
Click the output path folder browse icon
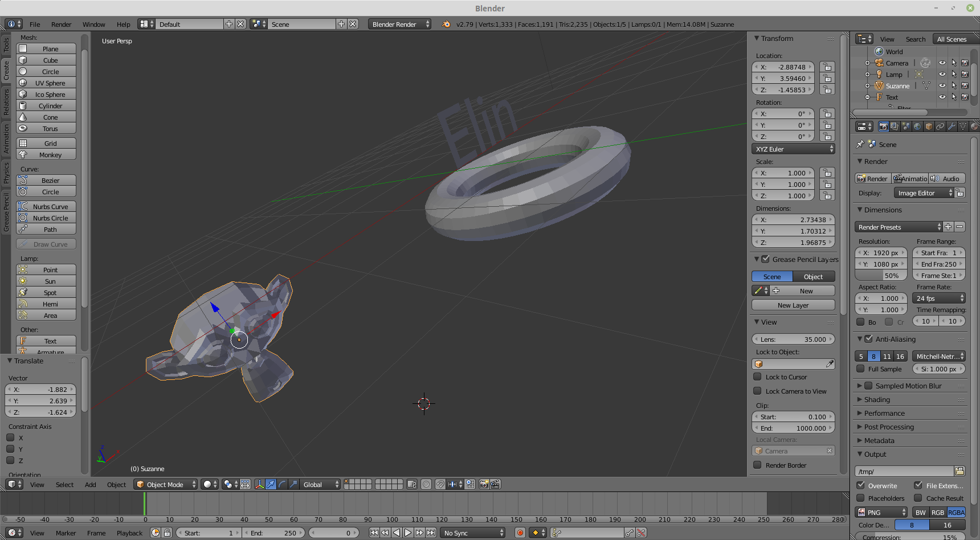point(959,471)
